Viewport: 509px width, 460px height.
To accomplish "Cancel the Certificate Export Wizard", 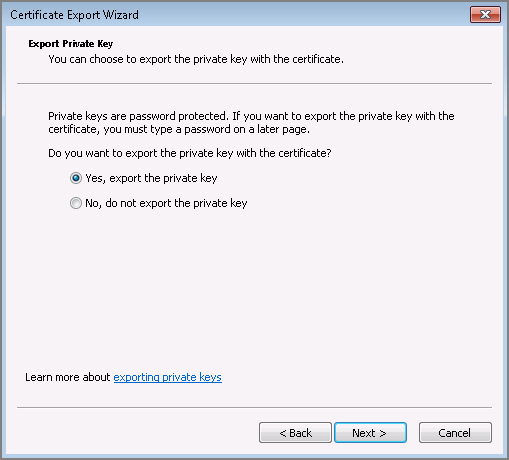I will 455,433.
